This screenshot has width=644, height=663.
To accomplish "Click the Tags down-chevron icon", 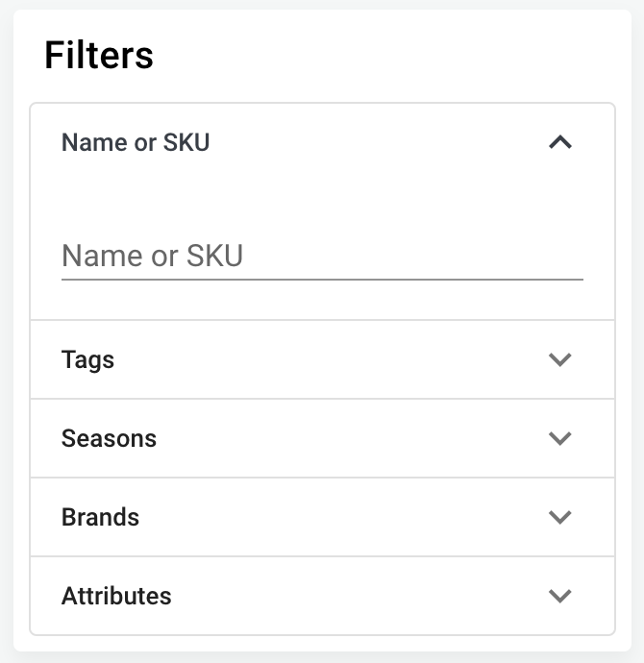I will tap(559, 359).
